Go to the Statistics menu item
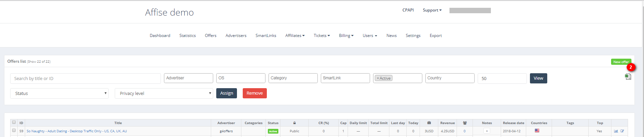 [x=187, y=36]
